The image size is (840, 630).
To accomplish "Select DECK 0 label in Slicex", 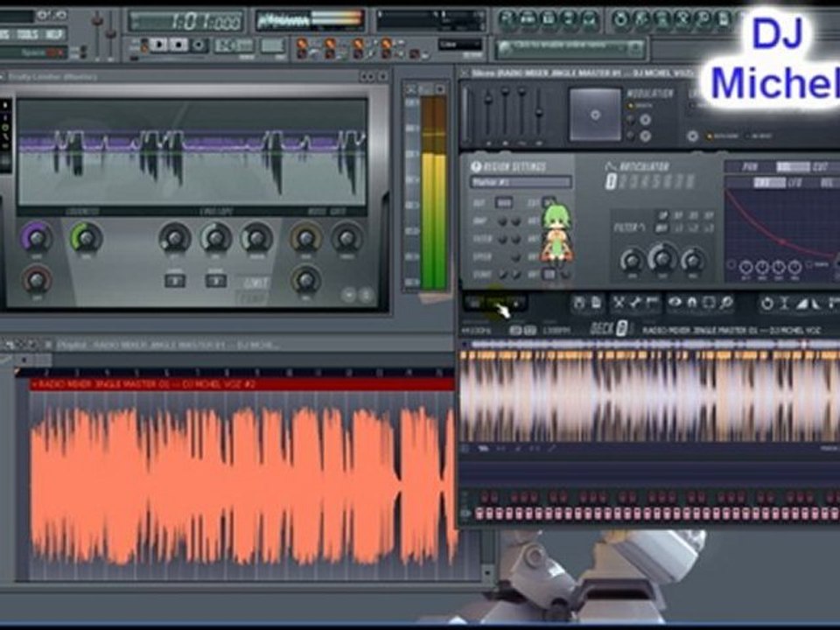I will (610, 328).
